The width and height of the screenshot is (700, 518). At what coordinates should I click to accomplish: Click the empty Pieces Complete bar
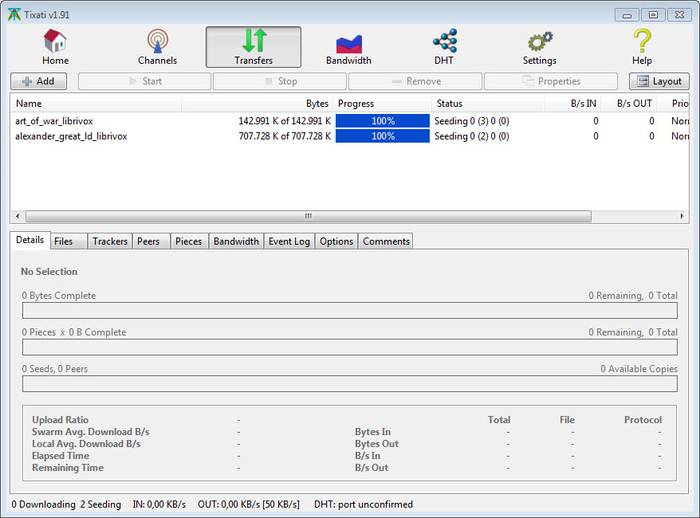pyautogui.click(x=350, y=347)
